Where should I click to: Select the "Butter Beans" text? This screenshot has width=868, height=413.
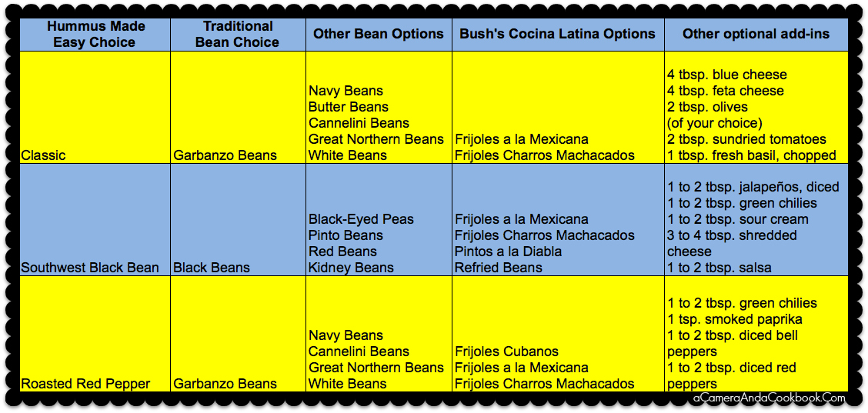point(349,107)
